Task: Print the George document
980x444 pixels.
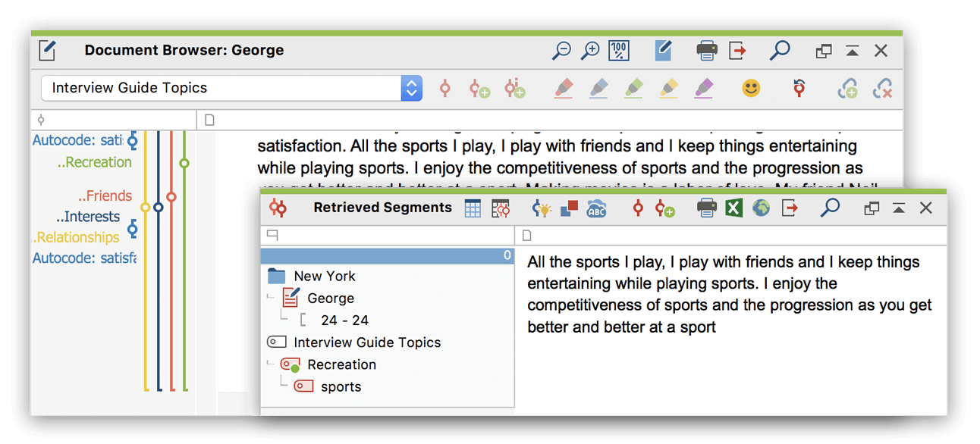Action: pos(706,51)
